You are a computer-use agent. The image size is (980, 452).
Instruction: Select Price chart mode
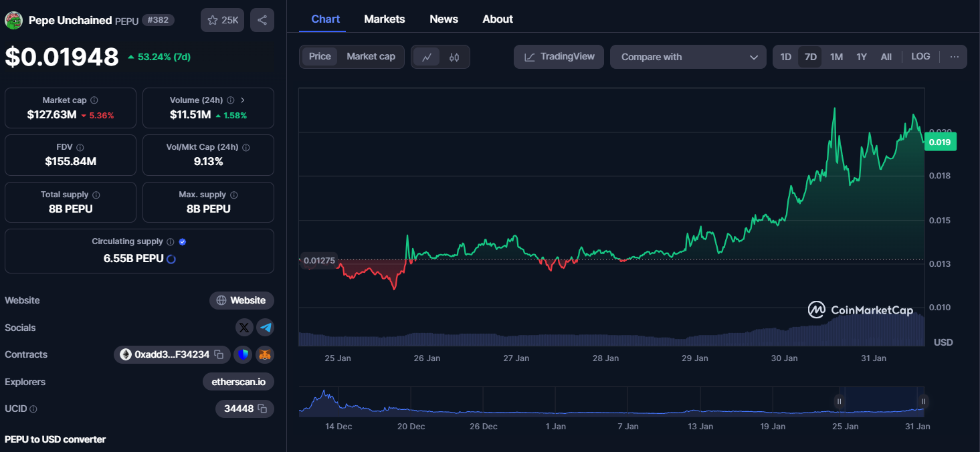[x=320, y=57]
